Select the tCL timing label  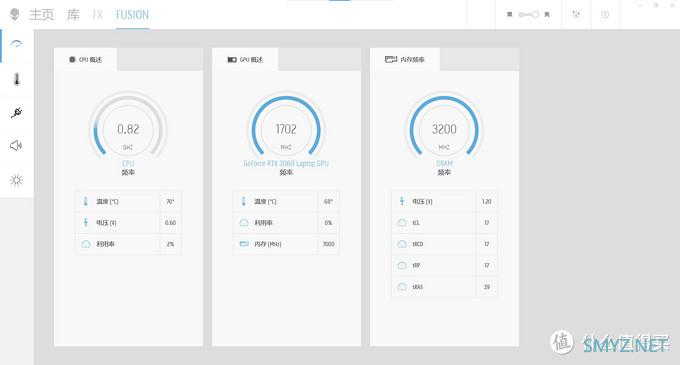tap(416, 223)
